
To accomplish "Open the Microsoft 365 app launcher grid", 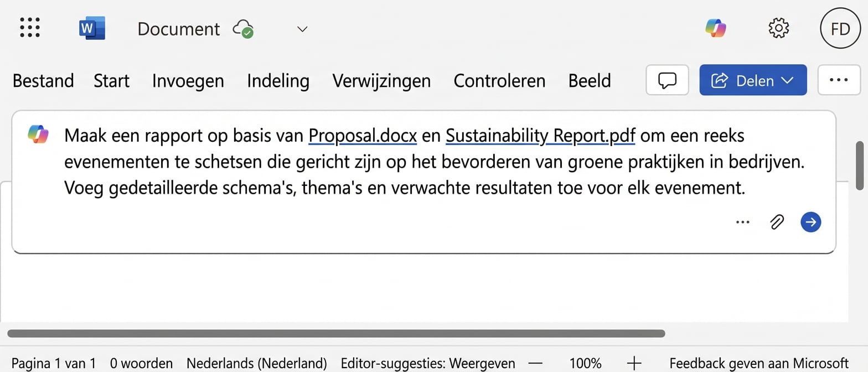I will coord(29,28).
